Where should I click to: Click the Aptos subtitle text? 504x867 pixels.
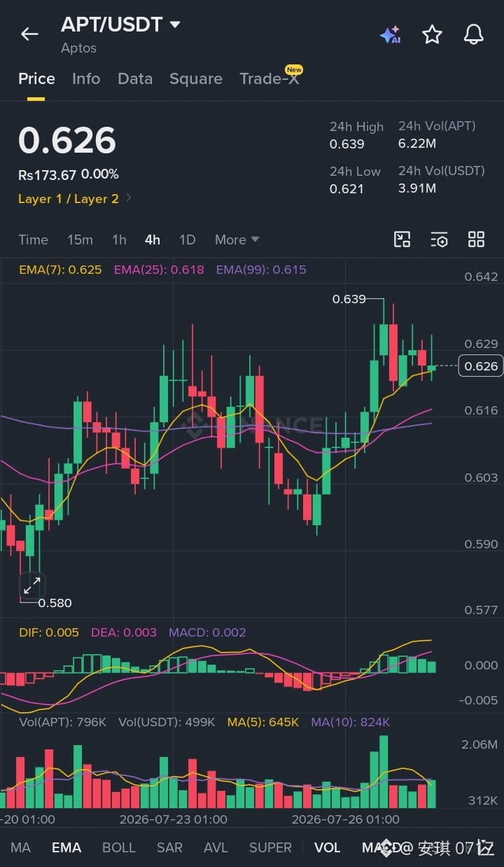[78, 48]
